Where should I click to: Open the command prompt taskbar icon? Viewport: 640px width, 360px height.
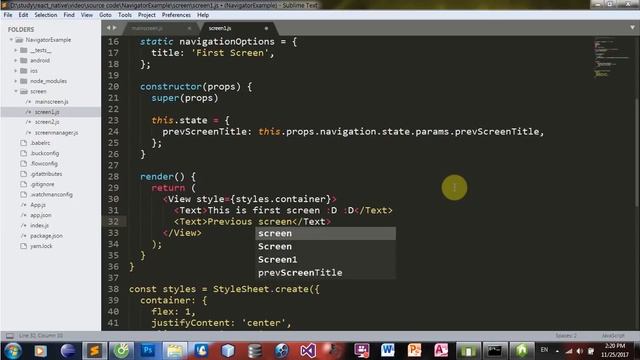(495, 351)
